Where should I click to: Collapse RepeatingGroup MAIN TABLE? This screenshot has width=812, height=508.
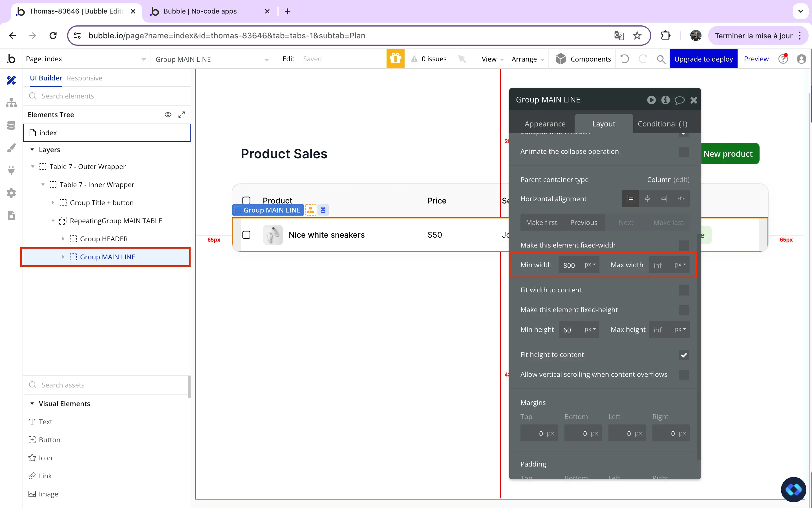[53, 221]
